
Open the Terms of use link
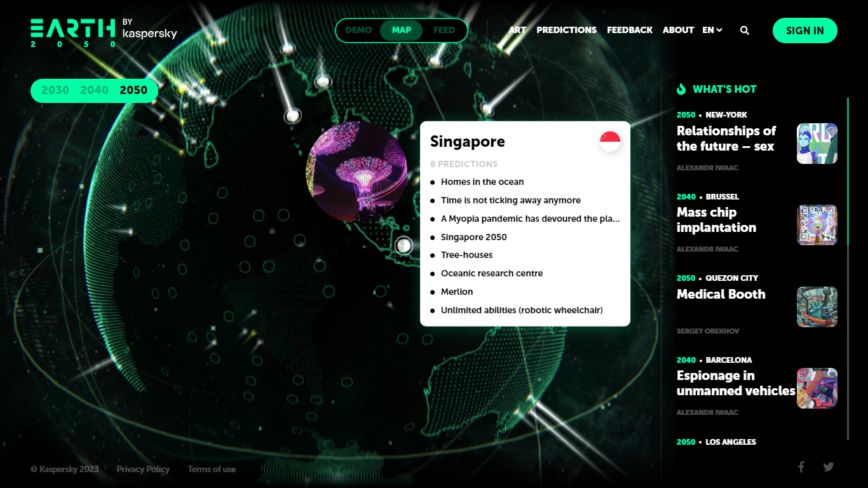click(212, 469)
